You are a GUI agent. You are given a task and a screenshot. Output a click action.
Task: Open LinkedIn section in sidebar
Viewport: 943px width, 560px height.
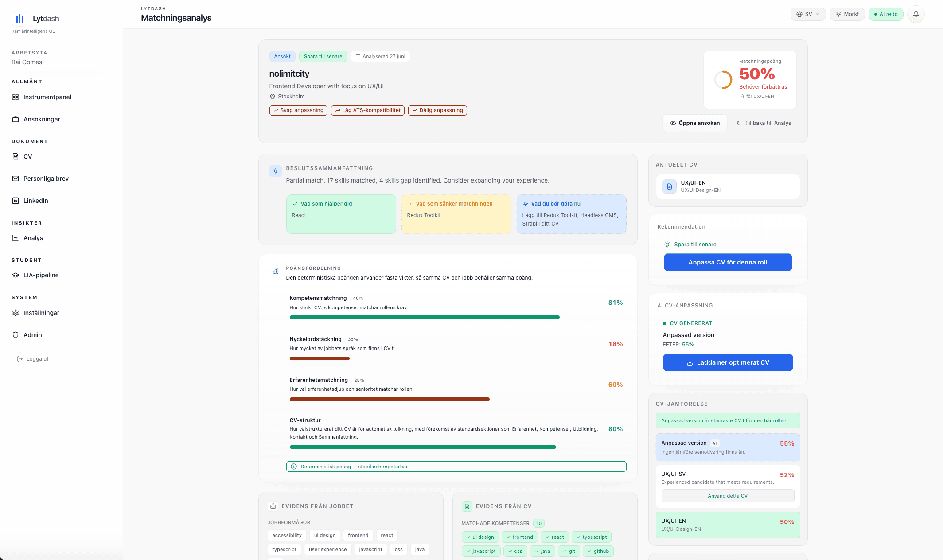(35, 201)
